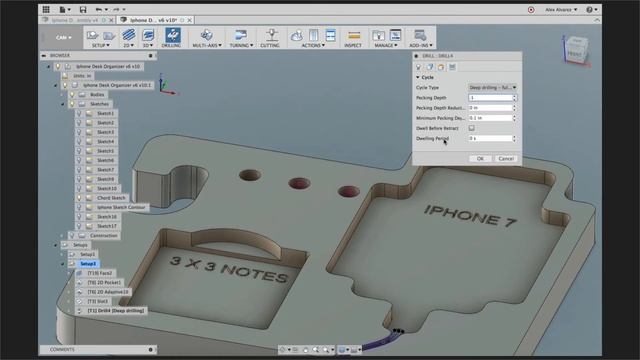Expand the Bodies folder arrow
The height and width of the screenshot is (360, 640).
pos(62,95)
